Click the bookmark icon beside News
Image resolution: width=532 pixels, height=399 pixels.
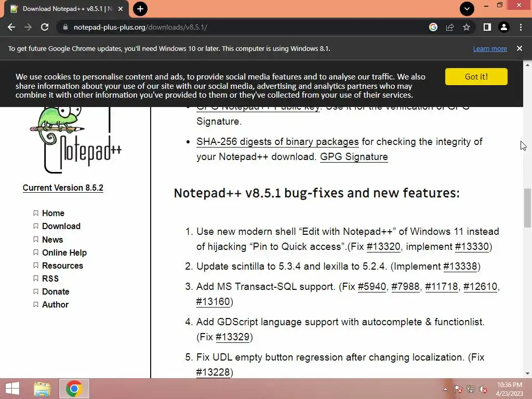click(x=36, y=240)
